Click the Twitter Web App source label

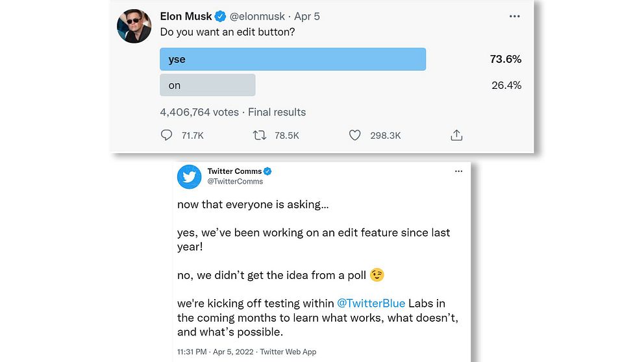288,352
